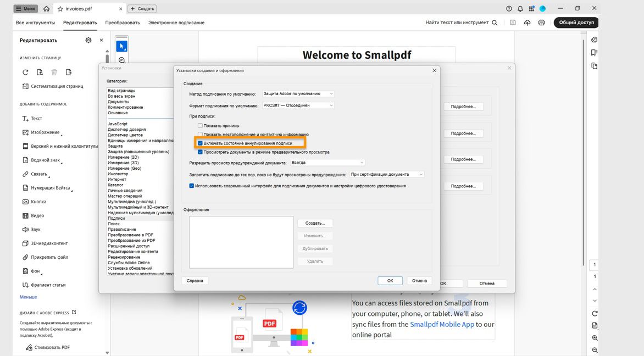Click the save diskette icon
This screenshot has width=644, height=356.
pyautogui.click(x=513, y=23)
